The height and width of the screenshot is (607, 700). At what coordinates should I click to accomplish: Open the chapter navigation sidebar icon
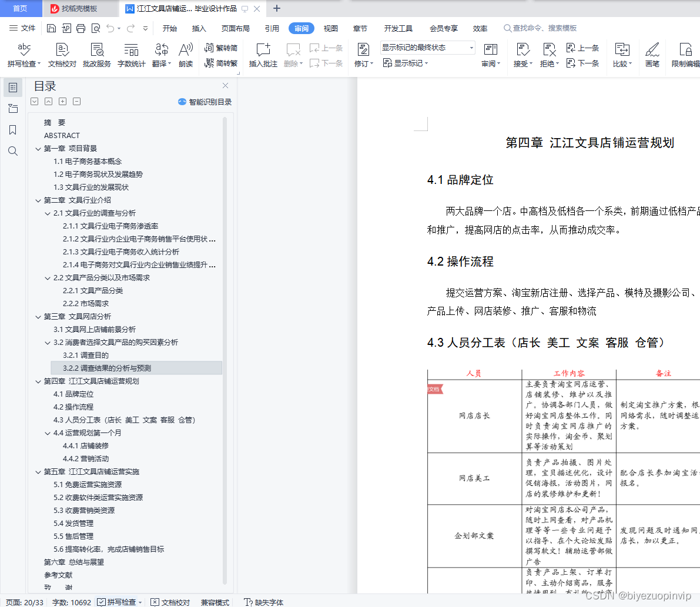(x=13, y=109)
